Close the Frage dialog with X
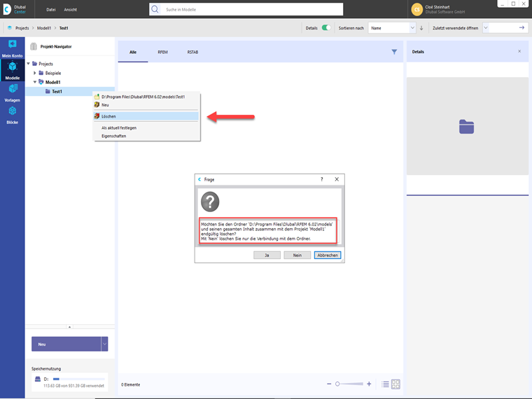532x399 pixels. point(337,179)
